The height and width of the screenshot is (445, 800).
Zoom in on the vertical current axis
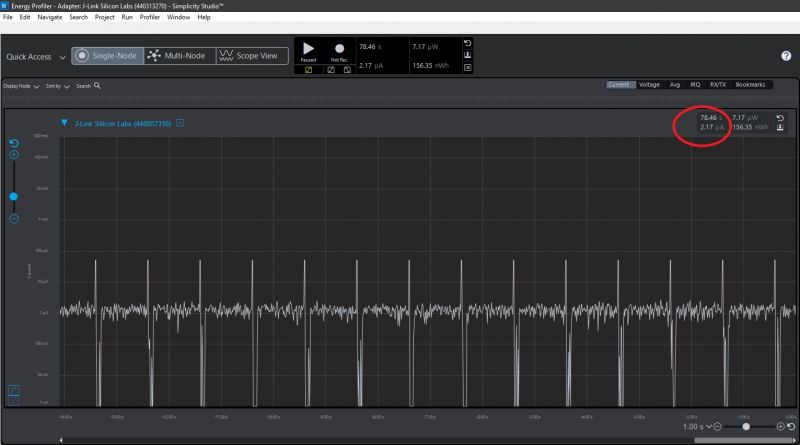click(14, 155)
